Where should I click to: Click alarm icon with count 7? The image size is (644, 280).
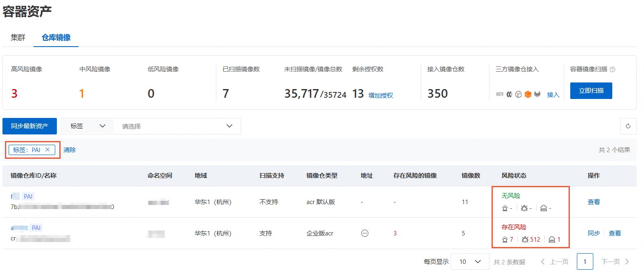(x=505, y=239)
